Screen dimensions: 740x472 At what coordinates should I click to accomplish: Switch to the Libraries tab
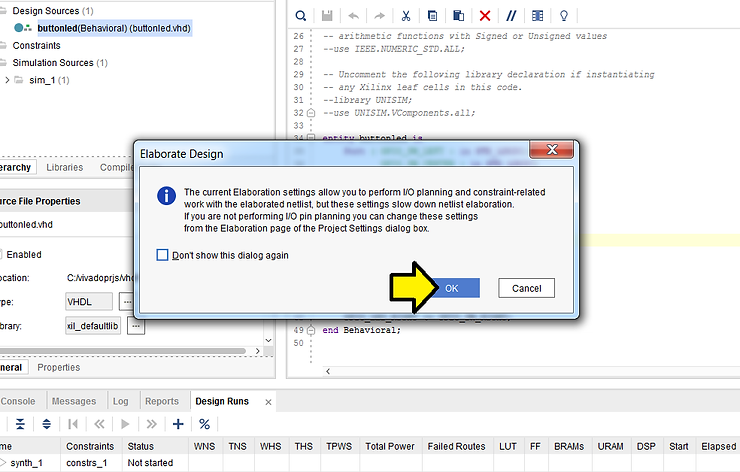(x=65, y=167)
